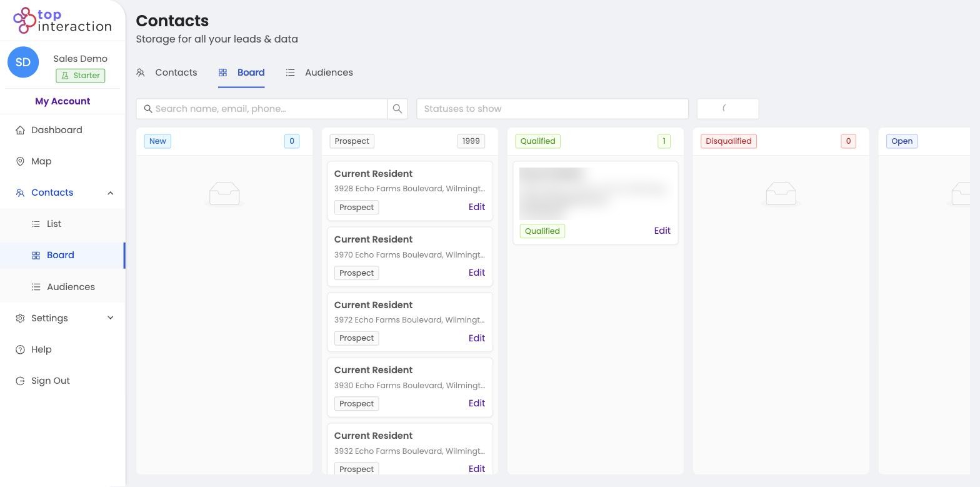The image size is (980, 487).
Task: Click the New column status tag
Action: click(x=157, y=141)
